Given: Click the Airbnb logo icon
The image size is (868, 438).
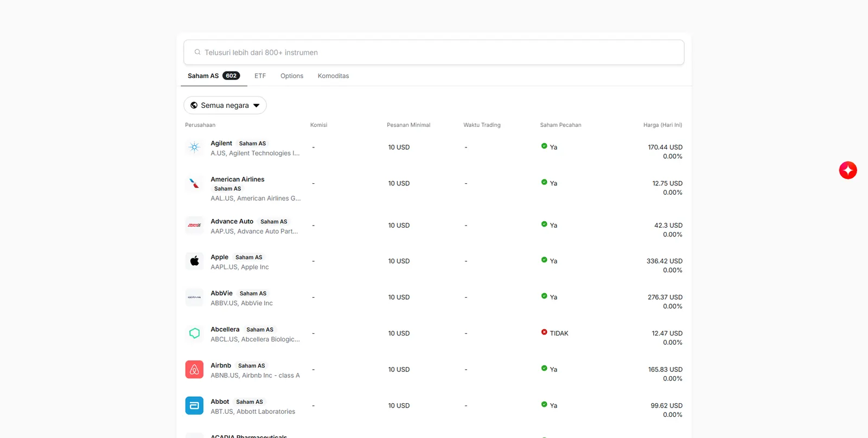Looking at the screenshot, I should (194, 370).
